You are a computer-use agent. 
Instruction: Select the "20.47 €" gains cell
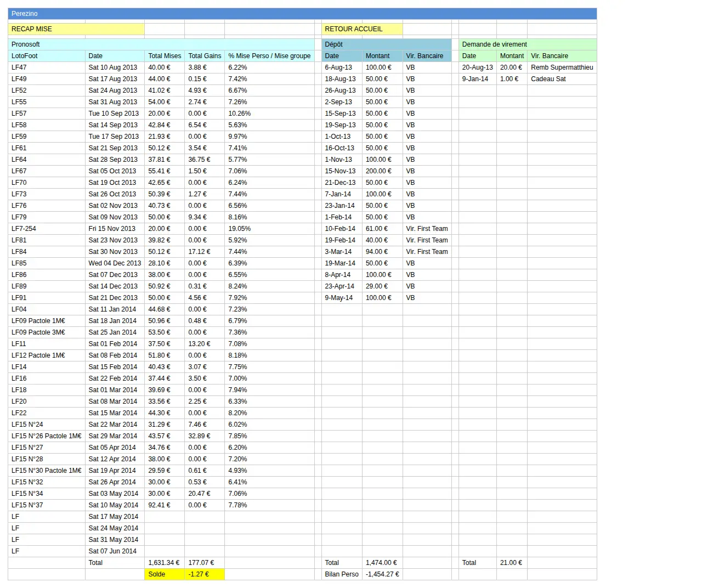[205, 494]
